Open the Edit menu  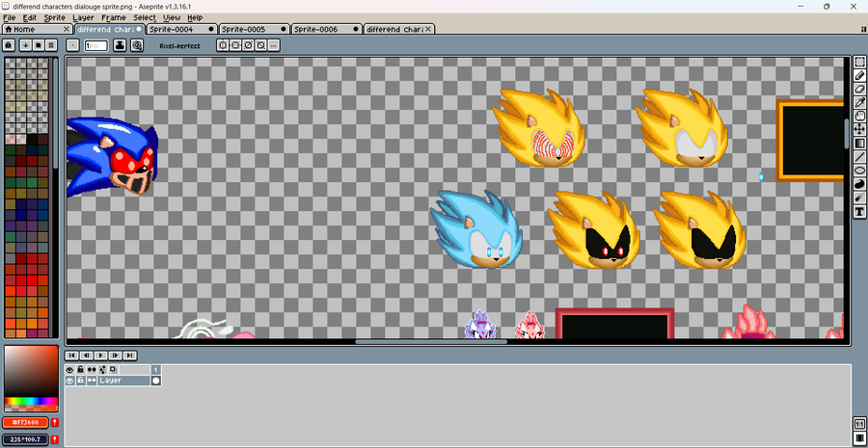29,17
